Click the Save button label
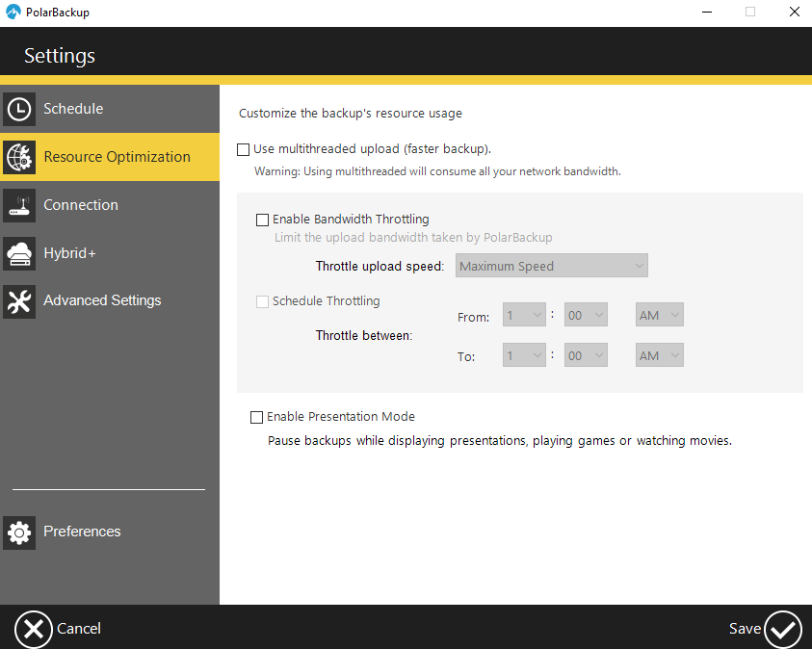This screenshot has height=649, width=812. 745,629
